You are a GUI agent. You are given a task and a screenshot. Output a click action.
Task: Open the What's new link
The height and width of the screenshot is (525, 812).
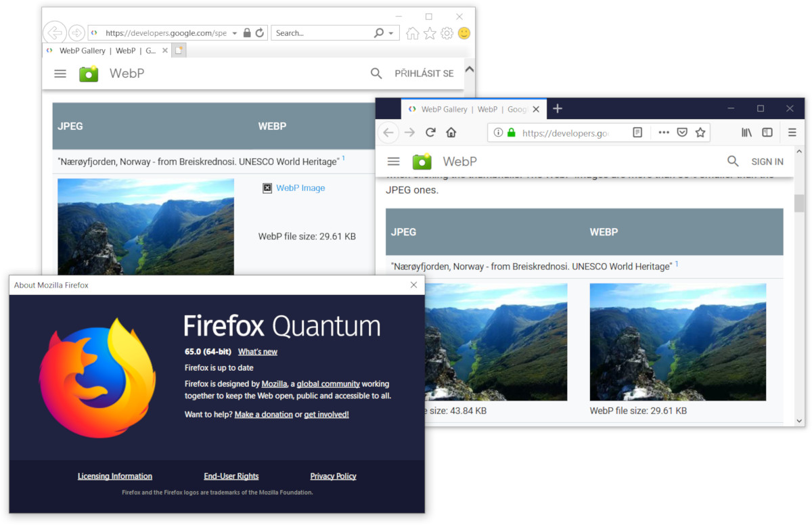pyautogui.click(x=258, y=352)
